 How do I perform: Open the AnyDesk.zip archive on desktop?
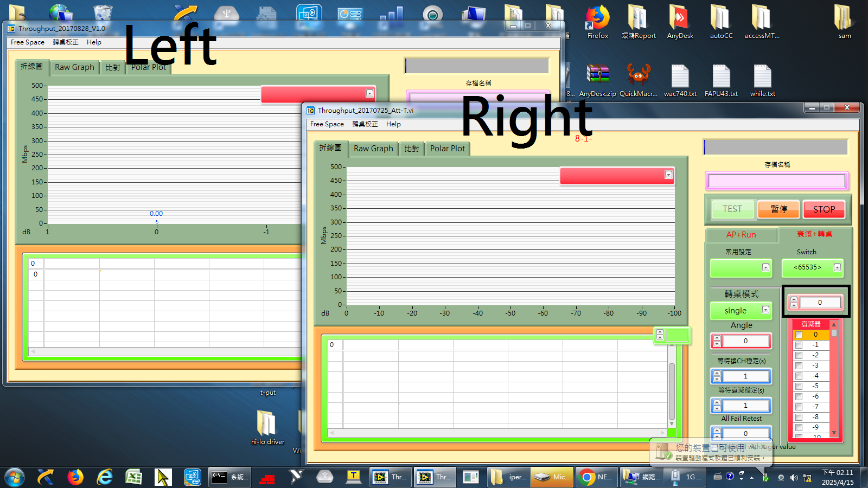[597, 76]
